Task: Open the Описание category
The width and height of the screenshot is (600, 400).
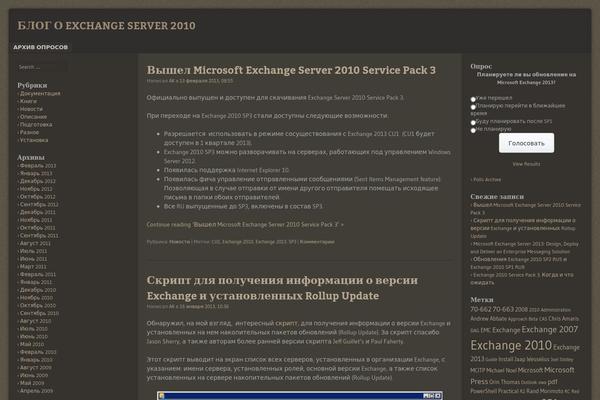Action: 33,117
